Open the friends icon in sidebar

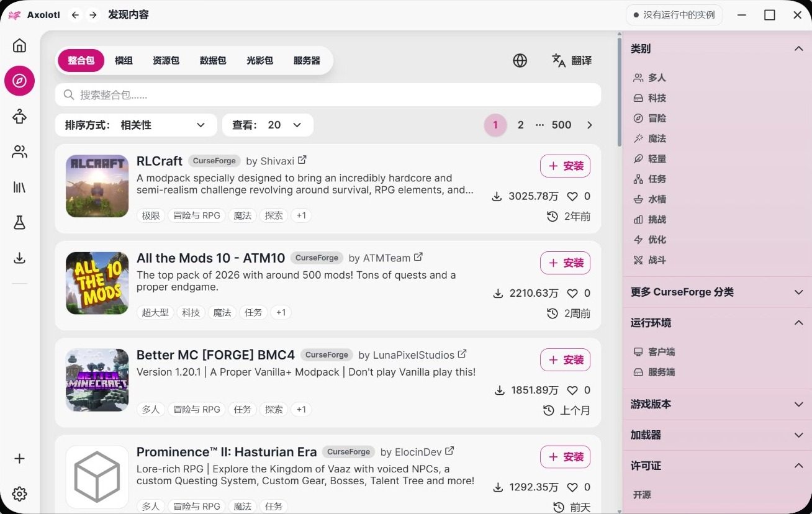20,151
